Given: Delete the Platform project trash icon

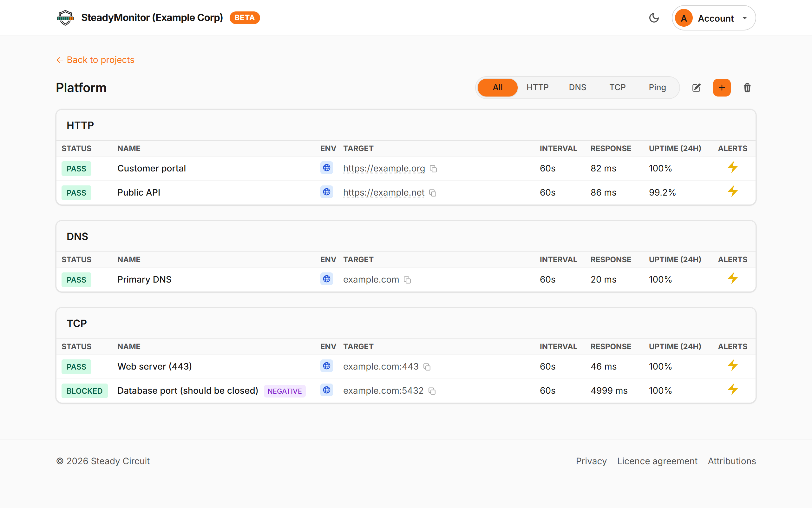Looking at the screenshot, I should [x=747, y=88].
